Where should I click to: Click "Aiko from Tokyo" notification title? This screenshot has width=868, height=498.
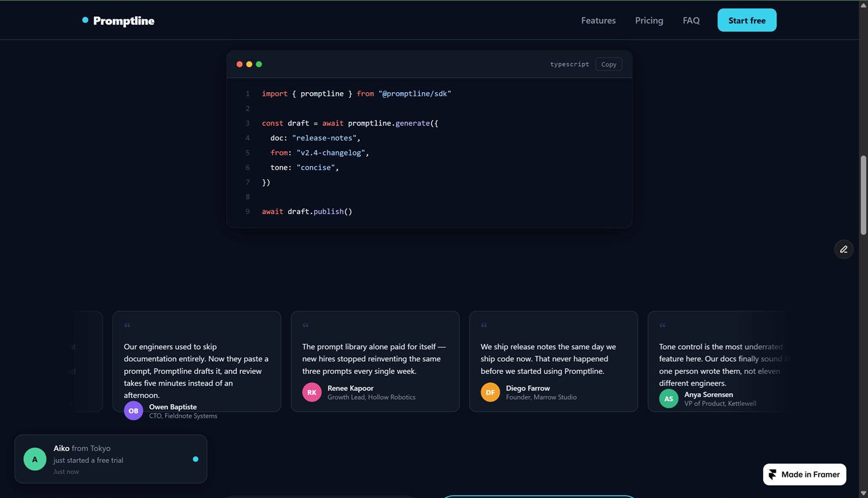[82, 448]
